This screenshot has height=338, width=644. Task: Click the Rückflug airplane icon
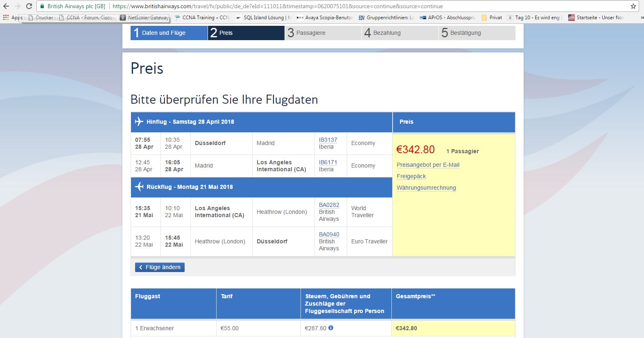click(139, 187)
